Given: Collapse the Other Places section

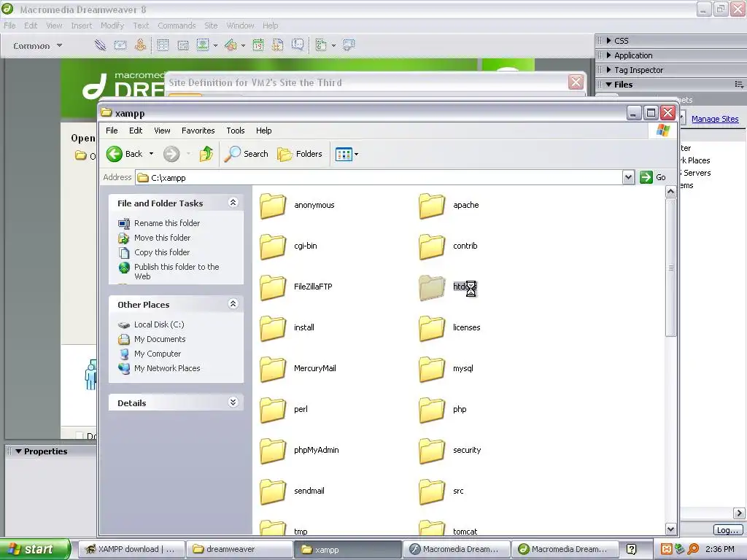Looking at the screenshot, I should point(233,304).
